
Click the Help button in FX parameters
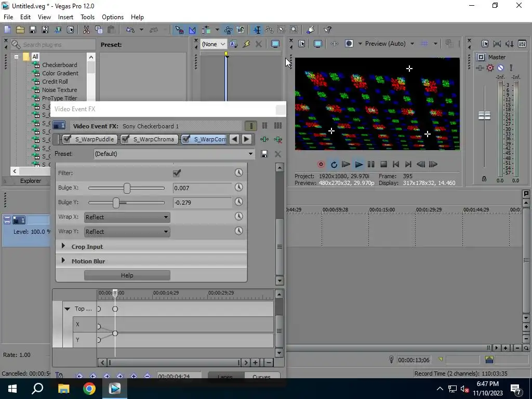(127, 275)
